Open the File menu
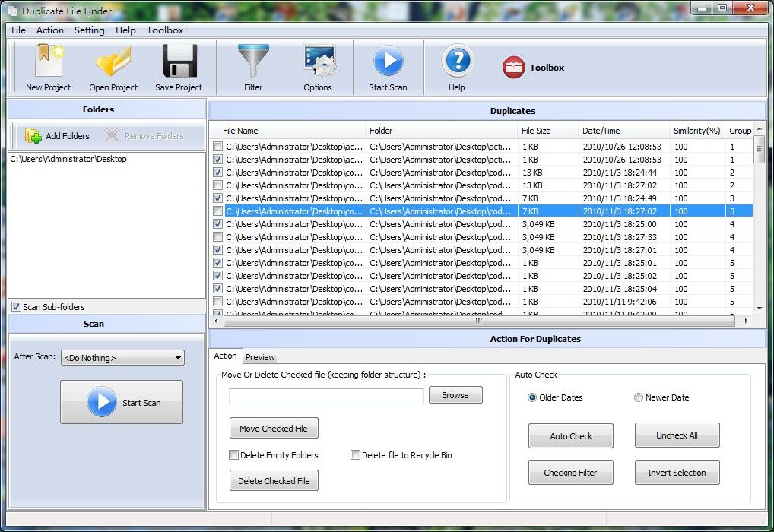The height and width of the screenshot is (532, 774). 18,30
